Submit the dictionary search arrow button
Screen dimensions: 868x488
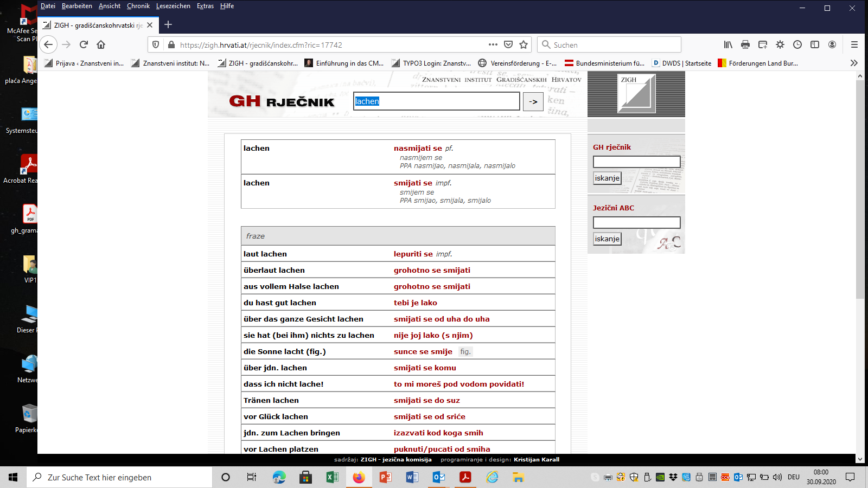click(x=533, y=101)
